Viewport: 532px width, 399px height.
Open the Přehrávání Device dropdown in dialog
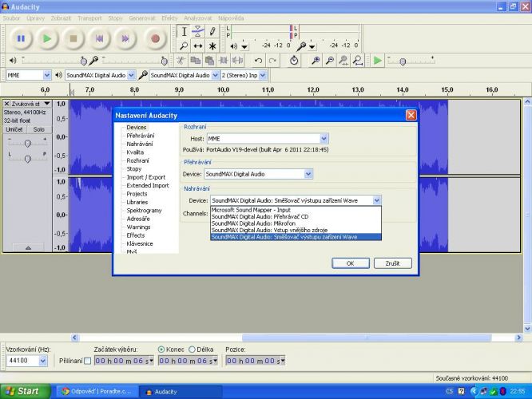(x=308, y=174)
